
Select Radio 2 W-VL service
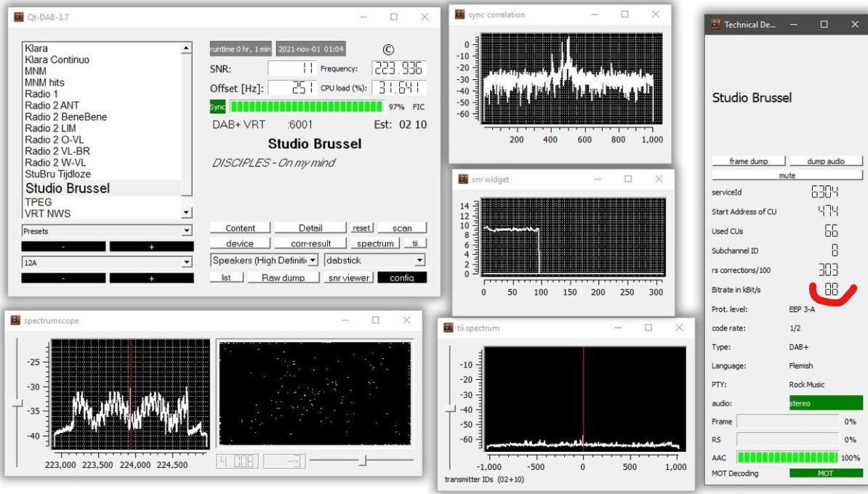pyautogui.click(x=55, y=163)
